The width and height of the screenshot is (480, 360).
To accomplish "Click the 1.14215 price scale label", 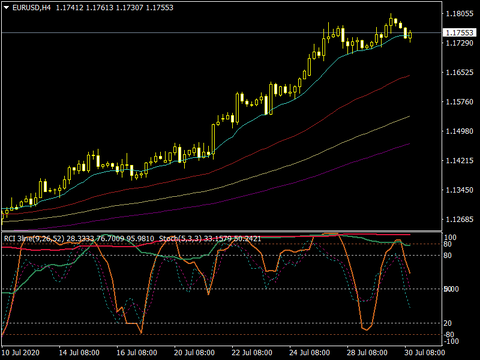I will pos(460,160).
